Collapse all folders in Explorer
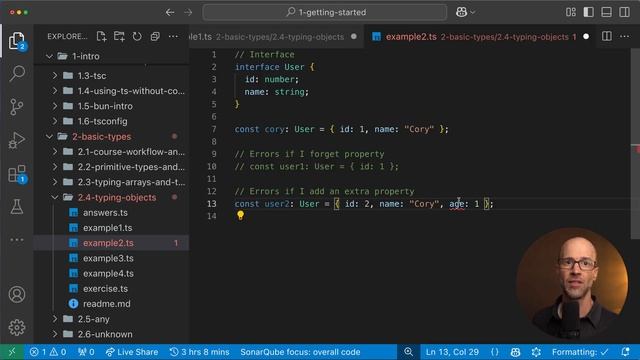The width and height of the screenshot is (640, 360). coord(155,37)
